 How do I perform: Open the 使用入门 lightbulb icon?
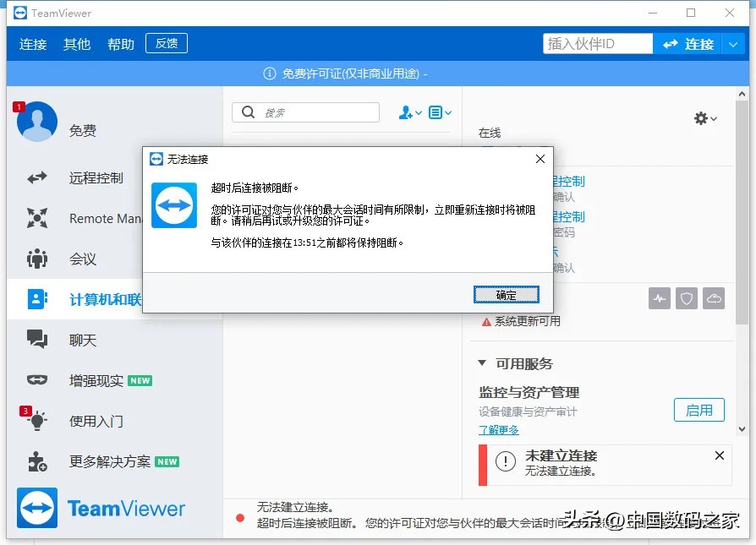(36, 421)
